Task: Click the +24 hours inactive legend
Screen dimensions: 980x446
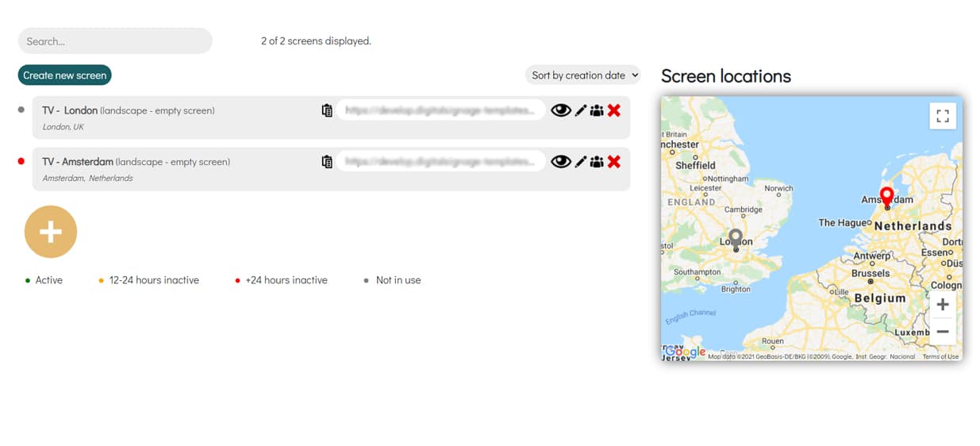Action: pos(286,280)
